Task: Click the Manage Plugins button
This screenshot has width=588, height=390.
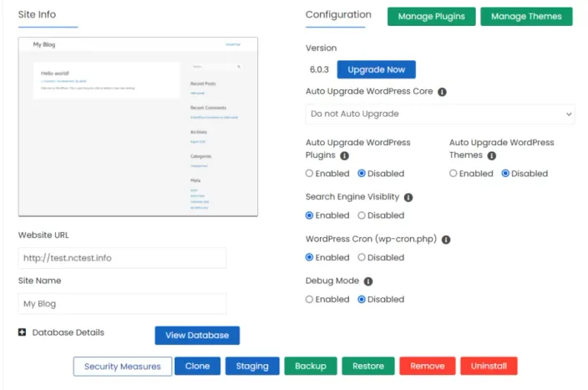Action: pyautogui.click(x=431, y=17)
